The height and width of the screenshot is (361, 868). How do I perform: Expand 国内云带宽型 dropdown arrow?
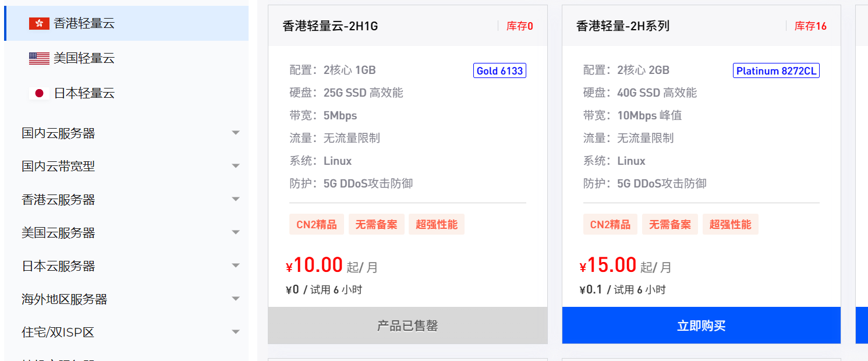[x=236, y=166]
